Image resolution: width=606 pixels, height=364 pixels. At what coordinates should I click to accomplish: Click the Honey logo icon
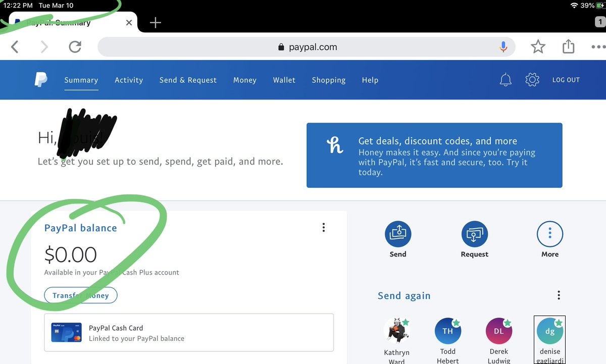[x=335, y=145]
